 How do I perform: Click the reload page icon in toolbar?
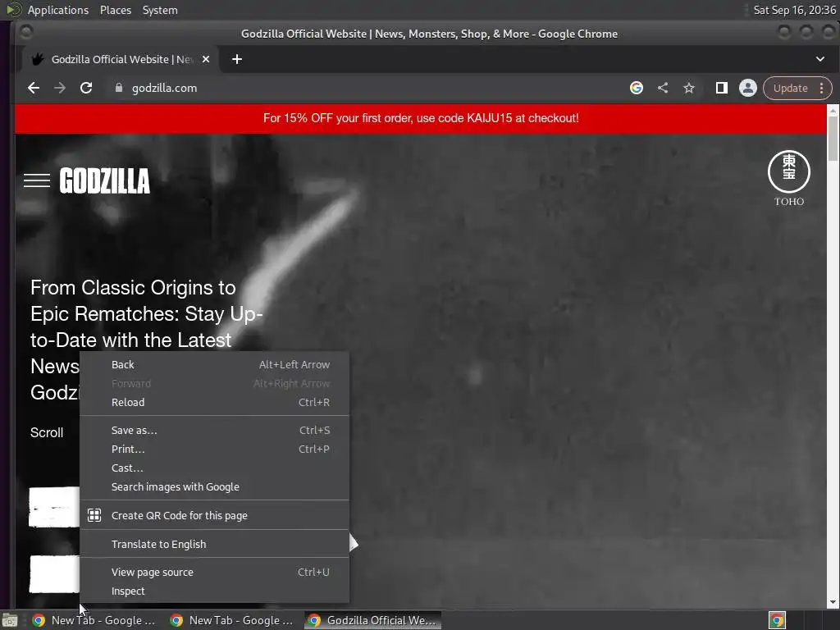[85, 88]
